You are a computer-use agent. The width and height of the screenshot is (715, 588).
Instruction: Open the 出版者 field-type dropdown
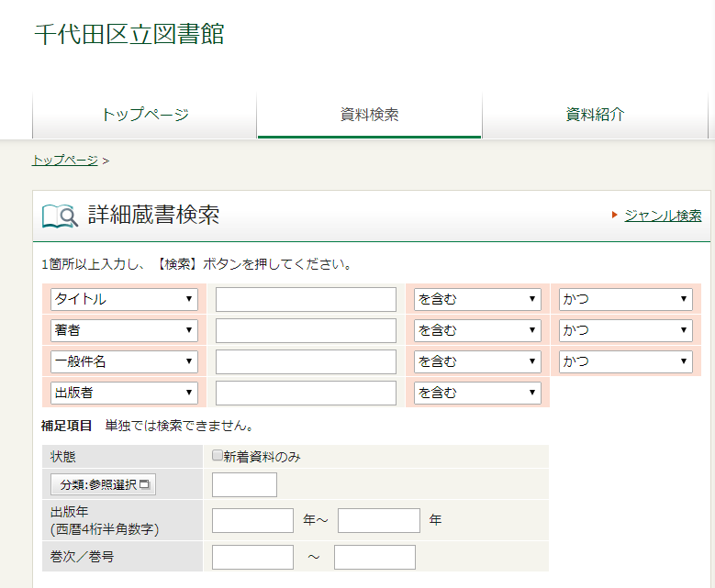pyautogui.click(x=124, y=393)
